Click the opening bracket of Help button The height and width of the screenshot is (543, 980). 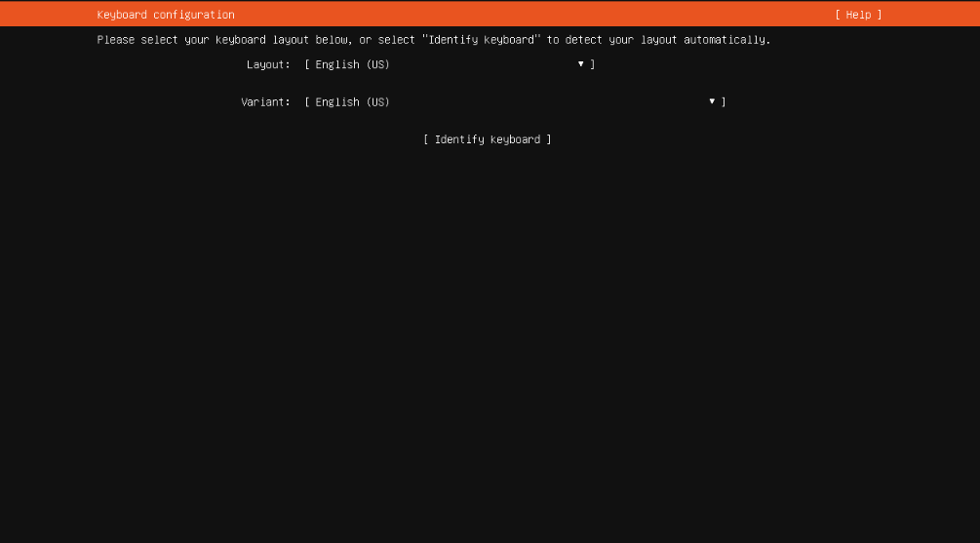pyautogui.click(x=838, y=15)
